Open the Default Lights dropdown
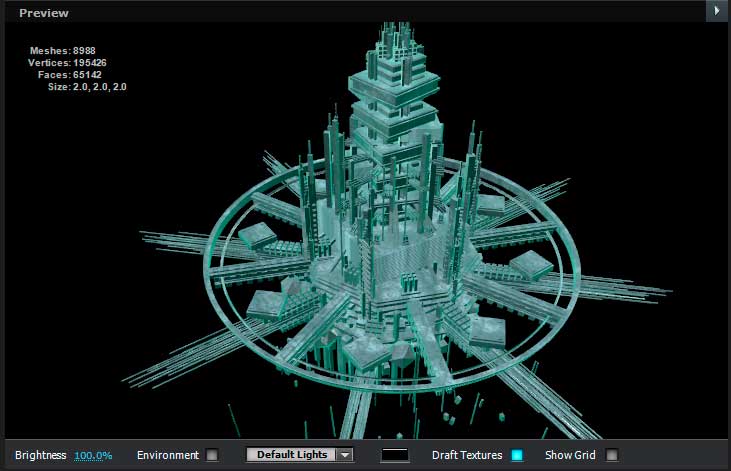 point(290,455)
